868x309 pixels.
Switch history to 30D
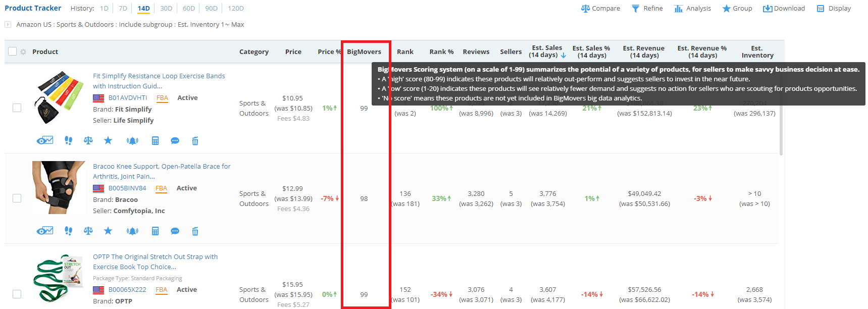(x=166, y=9)
